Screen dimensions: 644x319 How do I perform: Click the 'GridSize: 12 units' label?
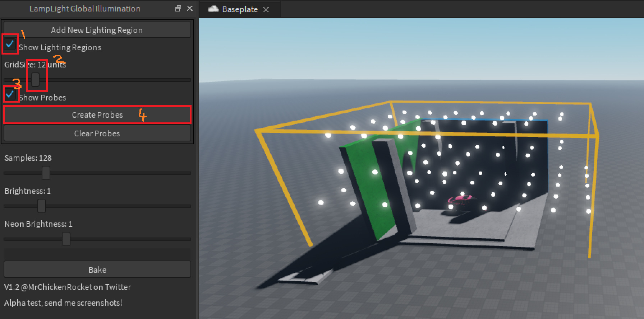click(35, 65)
